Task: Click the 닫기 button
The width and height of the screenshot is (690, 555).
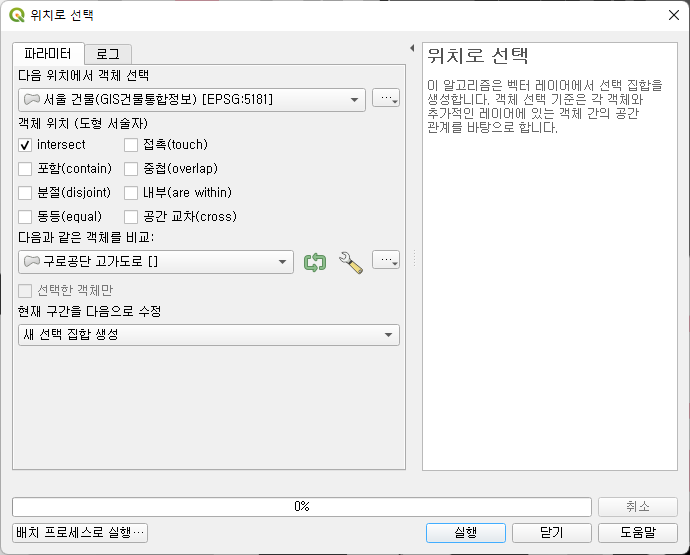Action: pos(552,533)
